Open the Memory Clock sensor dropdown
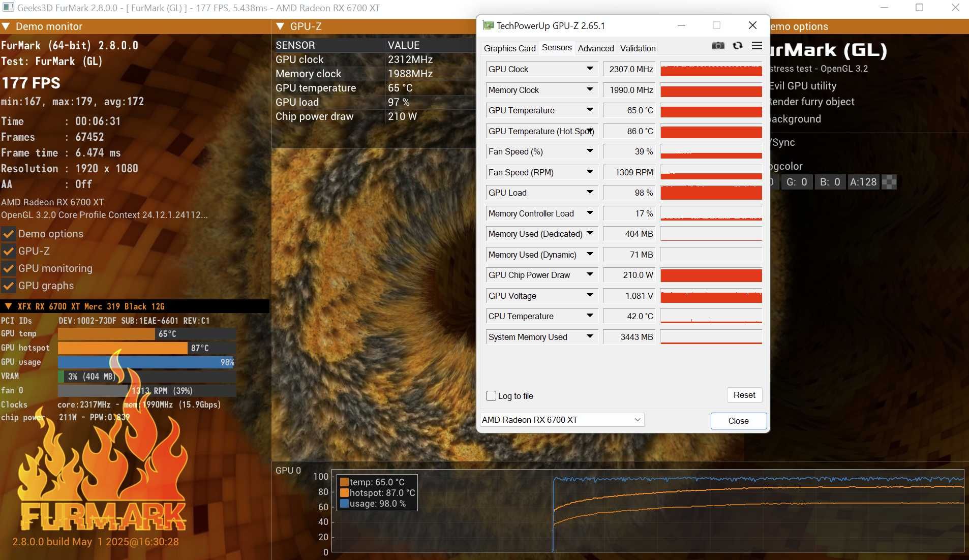The width and height of the screenshot is (969, 560). coord(590,90)
